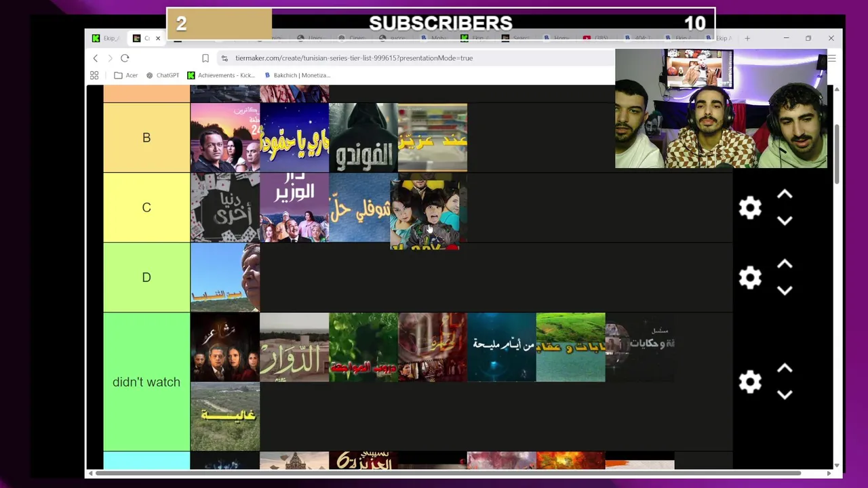This screenshot has width=868, height=488.
Task: Select شوفلي حل thumbnail in tier C
Action: pos(360,207)
